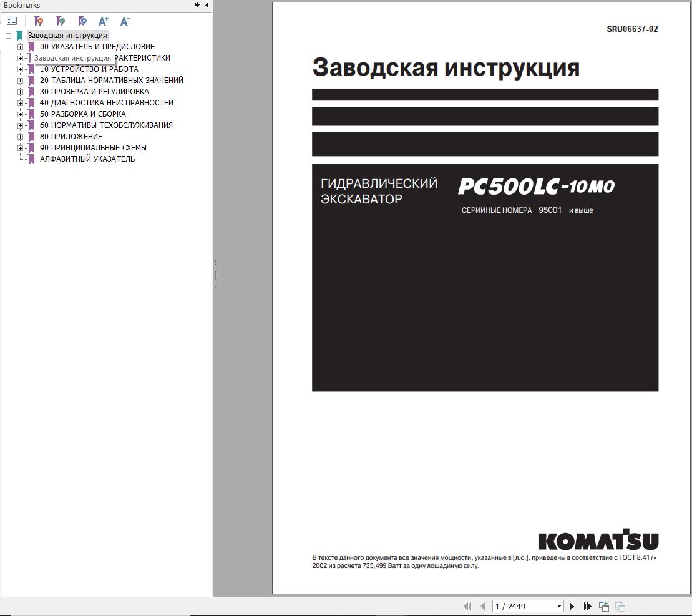Open bookmark АЛФАВИТНЫЙ УКАЗАТЕЛЬ
Viewport: 692px width, 616px height.
coord(87,159)
